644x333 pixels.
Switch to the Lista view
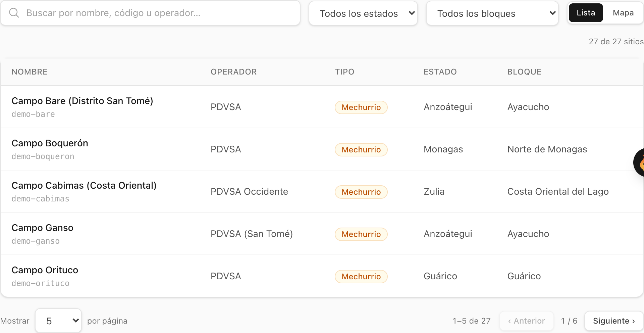586,13
